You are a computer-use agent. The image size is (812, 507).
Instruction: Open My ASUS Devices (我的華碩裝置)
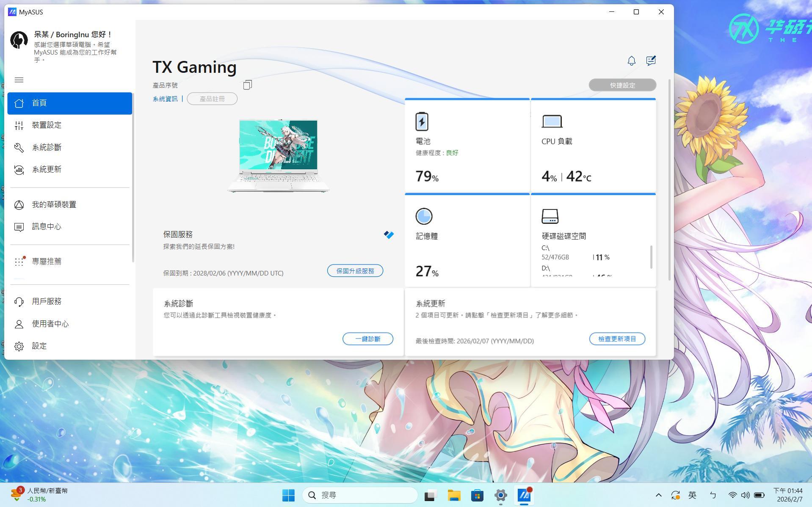54,205
